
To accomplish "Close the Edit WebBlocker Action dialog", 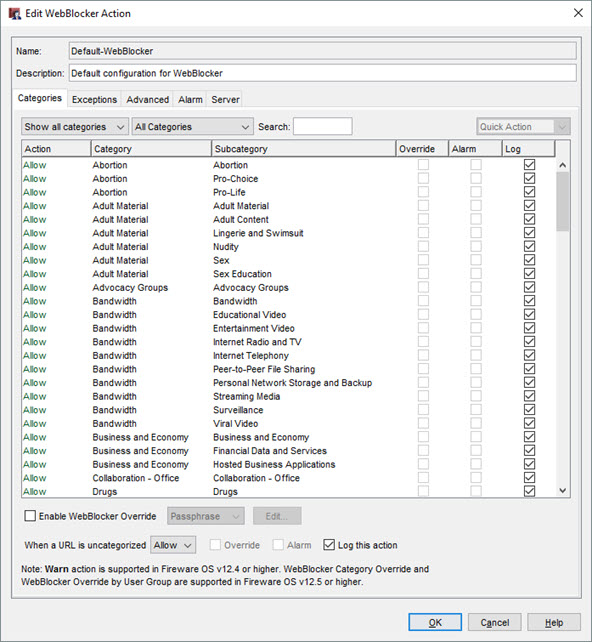I will click(578, 13).
